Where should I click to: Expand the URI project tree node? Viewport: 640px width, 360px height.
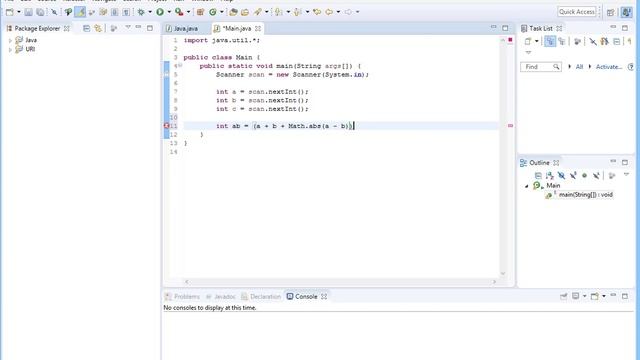click(10, 49)
